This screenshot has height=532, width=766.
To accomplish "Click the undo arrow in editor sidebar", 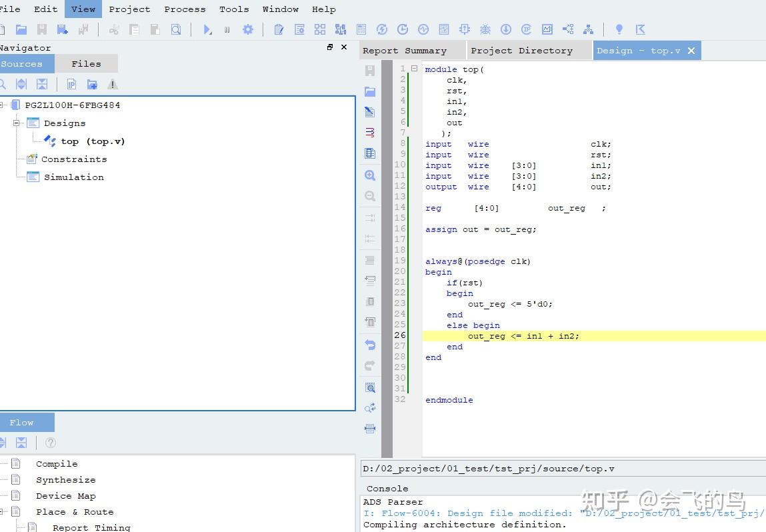I will (x=370, y=345).
